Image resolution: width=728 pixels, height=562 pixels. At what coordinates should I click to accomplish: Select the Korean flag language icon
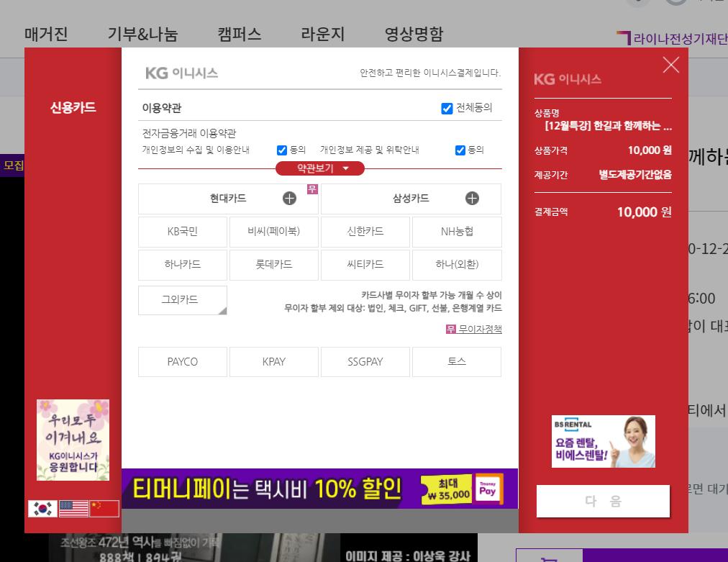(42, 509)
